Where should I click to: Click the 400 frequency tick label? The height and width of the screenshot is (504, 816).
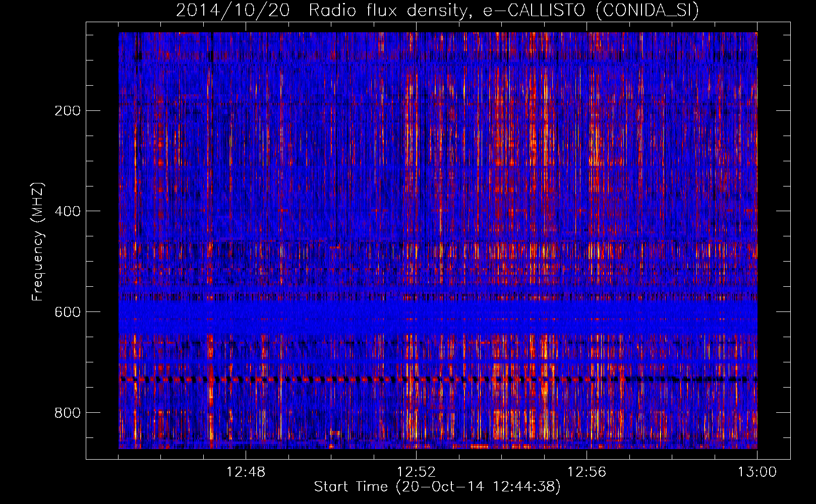pyautogui.click(x=68, y=211)
